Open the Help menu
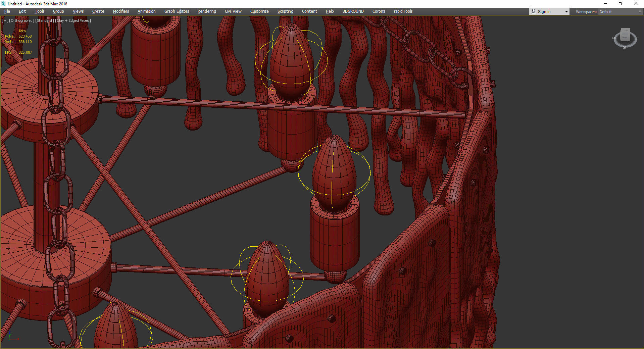The width and height of the screenshot is (644, 349). tap(330, 11)
